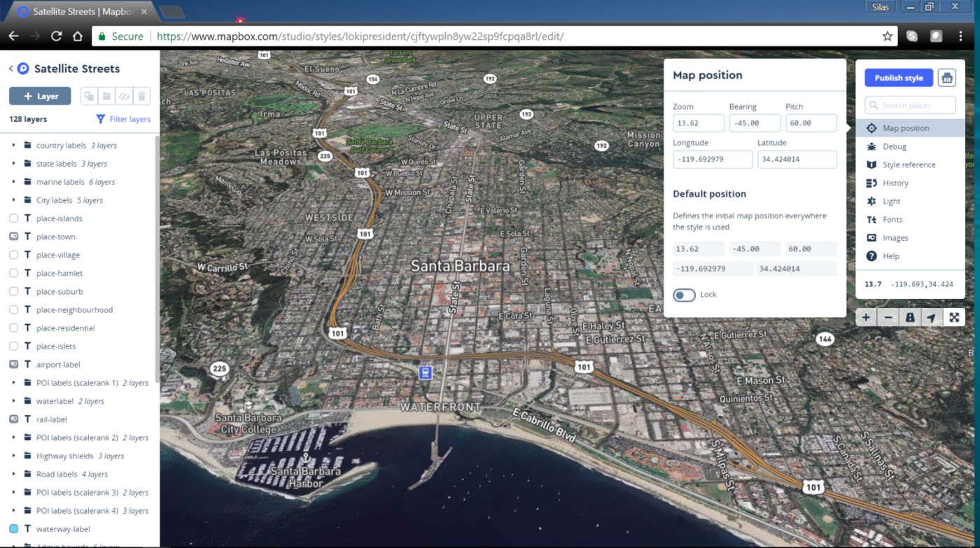Expand the waterlabel layer group
Viewport: 980px width, 548px height.
13,401
